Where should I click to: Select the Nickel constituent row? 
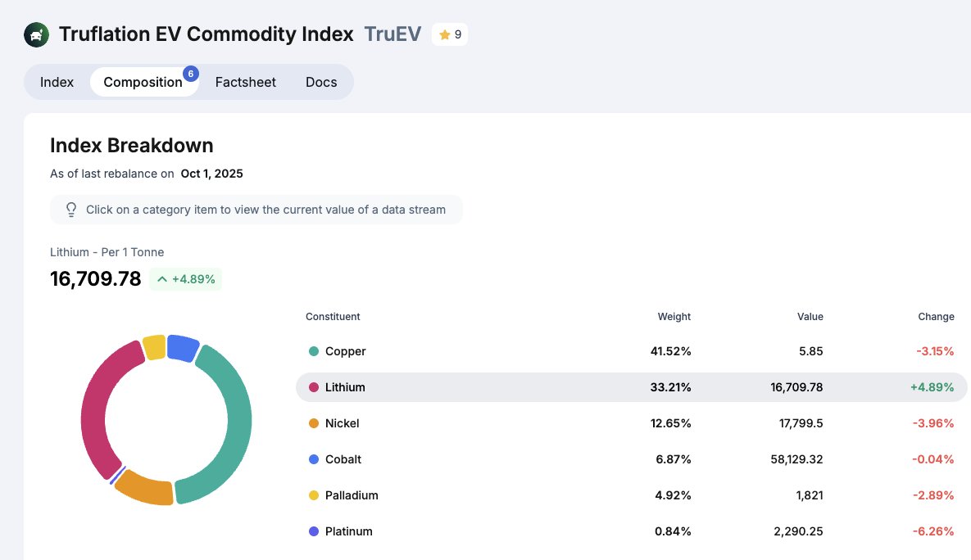tap(632, 423)
